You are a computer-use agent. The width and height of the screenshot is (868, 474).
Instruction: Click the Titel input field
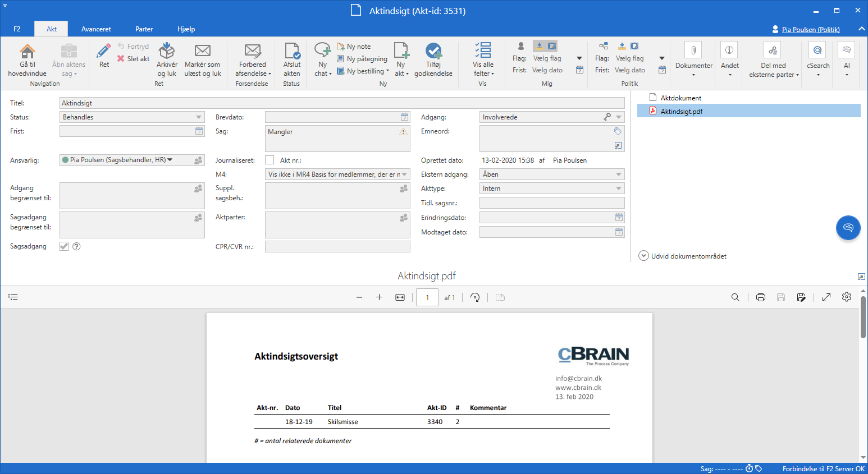(341, 103)
